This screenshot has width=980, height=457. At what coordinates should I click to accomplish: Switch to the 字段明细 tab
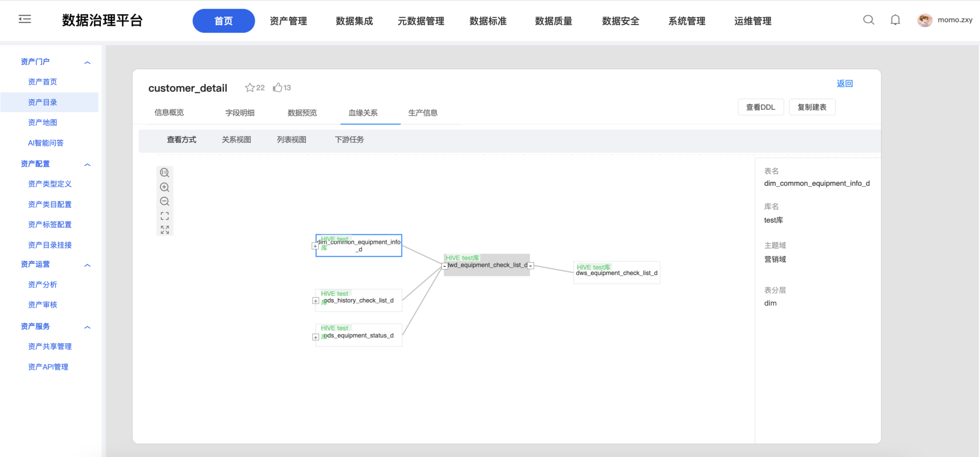[x=240, y=113]
